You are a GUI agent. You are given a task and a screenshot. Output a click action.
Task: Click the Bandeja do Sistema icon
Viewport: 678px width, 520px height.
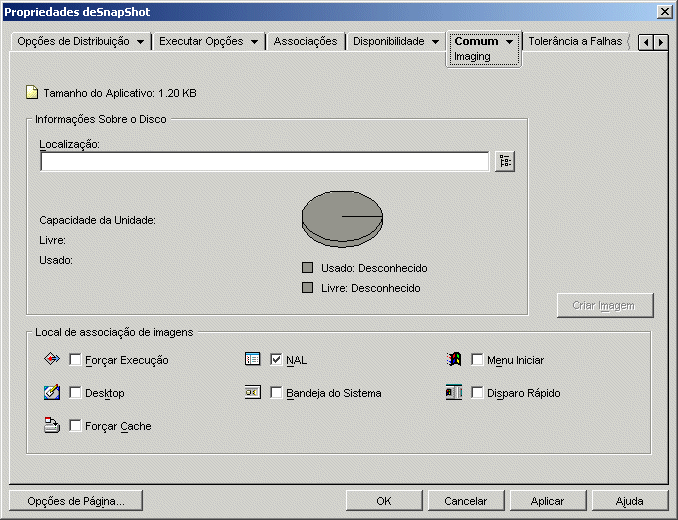[253, 392]
